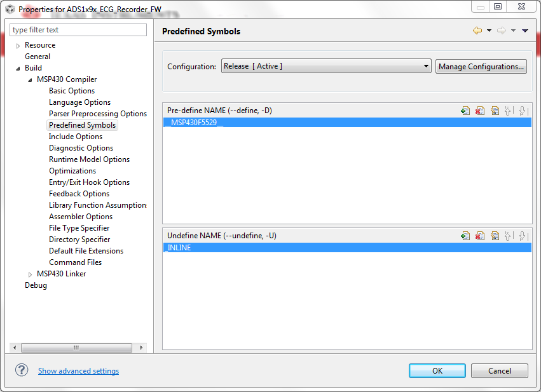Viewport: 541px width, 392px height.
Task: Click the MSP430 Linker label
Action: [x=62, y=274]
